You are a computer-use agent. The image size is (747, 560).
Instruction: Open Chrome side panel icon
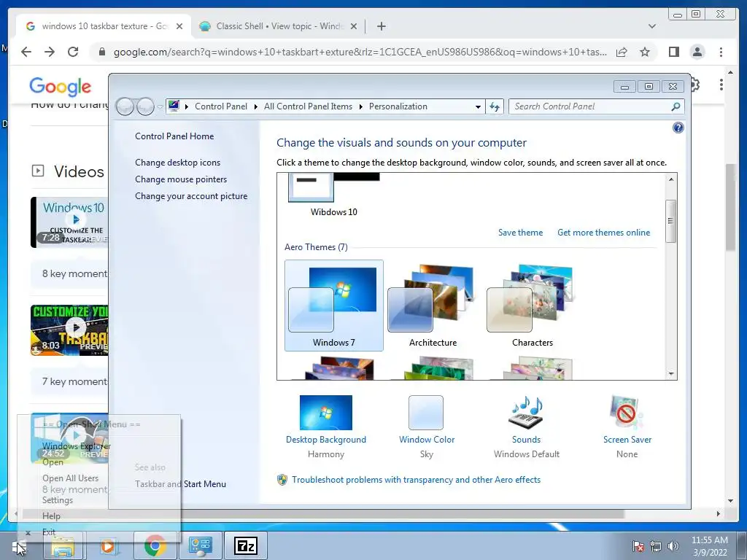tap(673, 52)
